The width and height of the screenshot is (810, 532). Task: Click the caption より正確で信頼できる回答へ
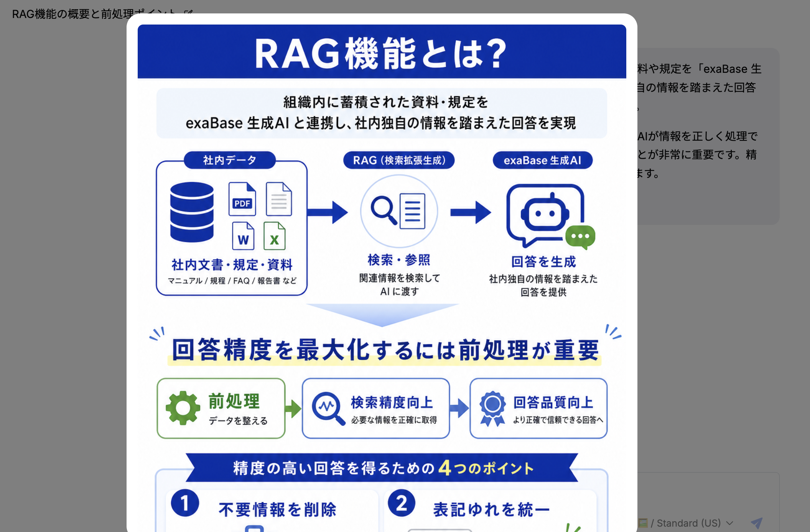[558, 420]
